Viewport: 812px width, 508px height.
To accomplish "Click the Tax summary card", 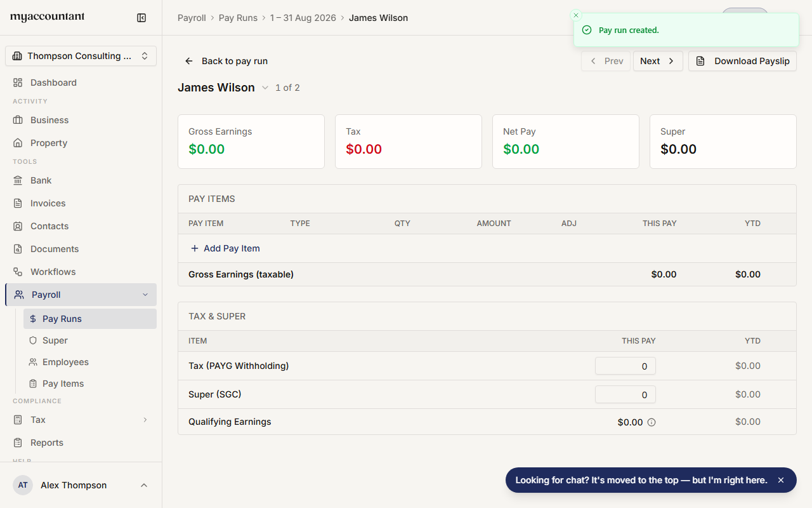I will [x=409, y=142].
